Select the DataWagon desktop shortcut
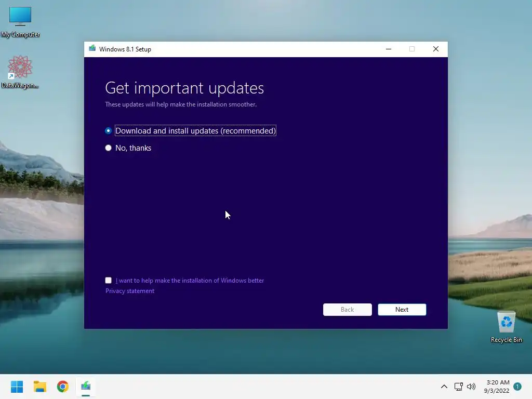 click(20, 72)
